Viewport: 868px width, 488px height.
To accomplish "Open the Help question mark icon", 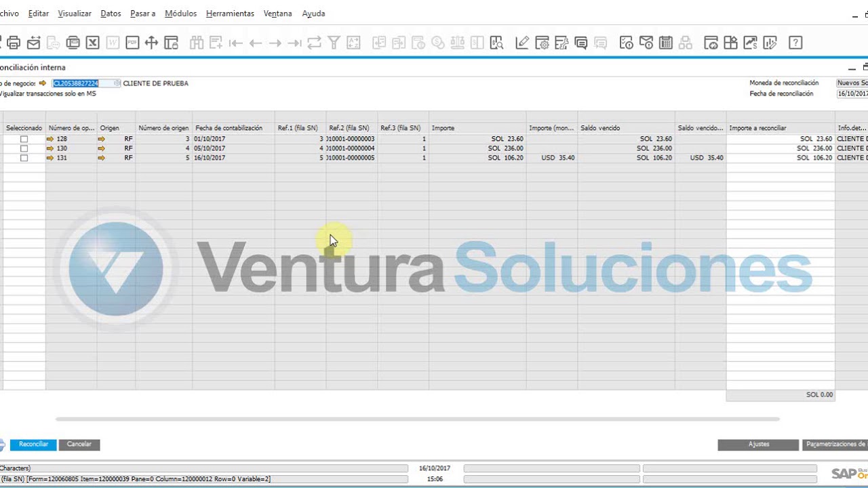I will pyautogui.click(x=795, y=43).
